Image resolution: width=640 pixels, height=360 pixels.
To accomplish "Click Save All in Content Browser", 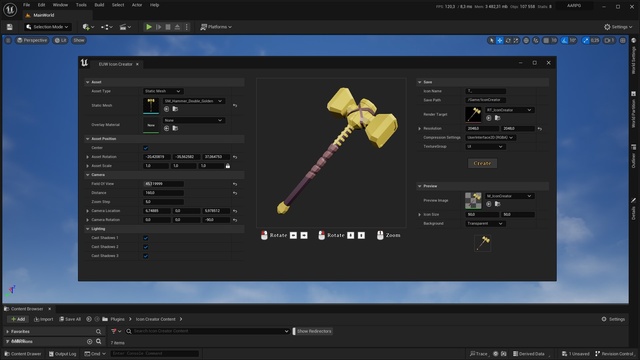I will (70, 319).
